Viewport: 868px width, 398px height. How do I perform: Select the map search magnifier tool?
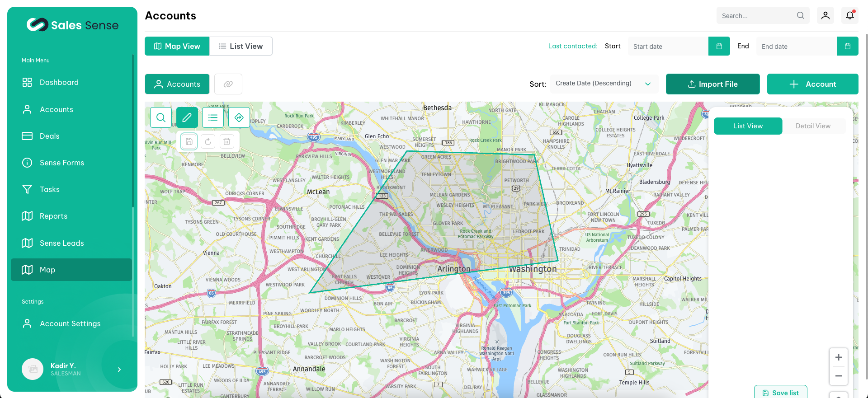click(160, 118)
